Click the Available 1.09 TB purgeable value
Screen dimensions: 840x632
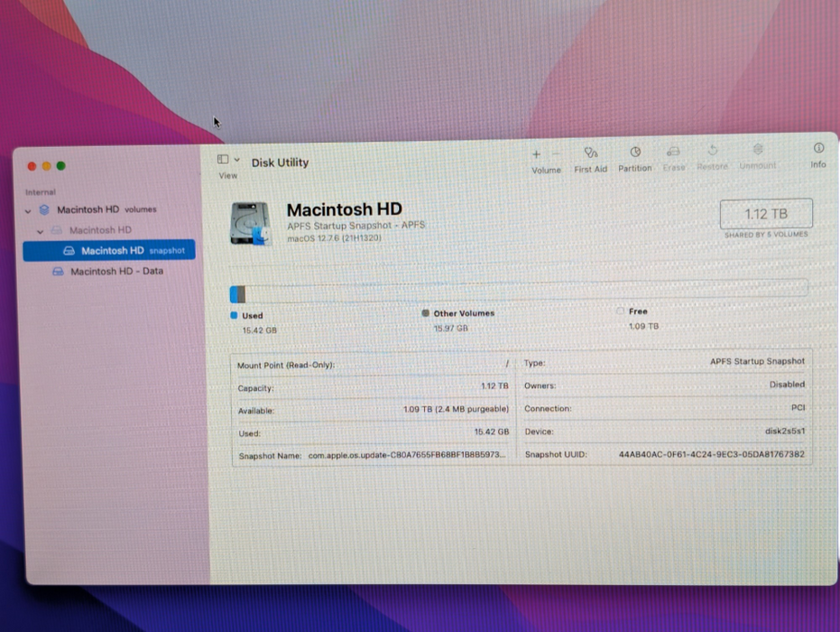pyautogui.click(x=456, y=409)
